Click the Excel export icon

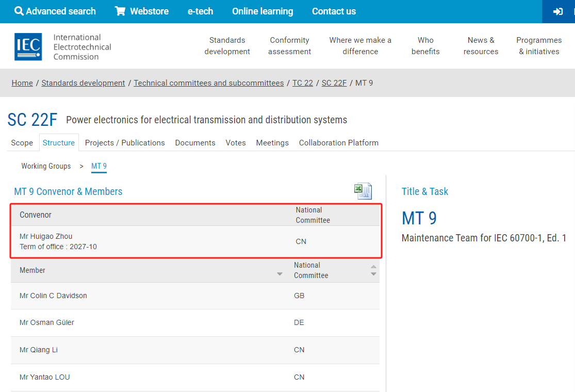coord(363,191)
